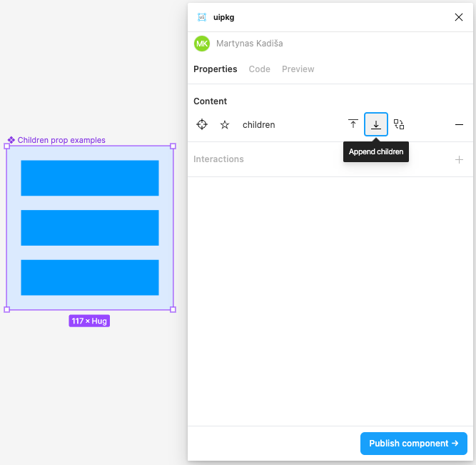Switch to the Preview tab
Viewport: 476px width, 465px height.
298,69
